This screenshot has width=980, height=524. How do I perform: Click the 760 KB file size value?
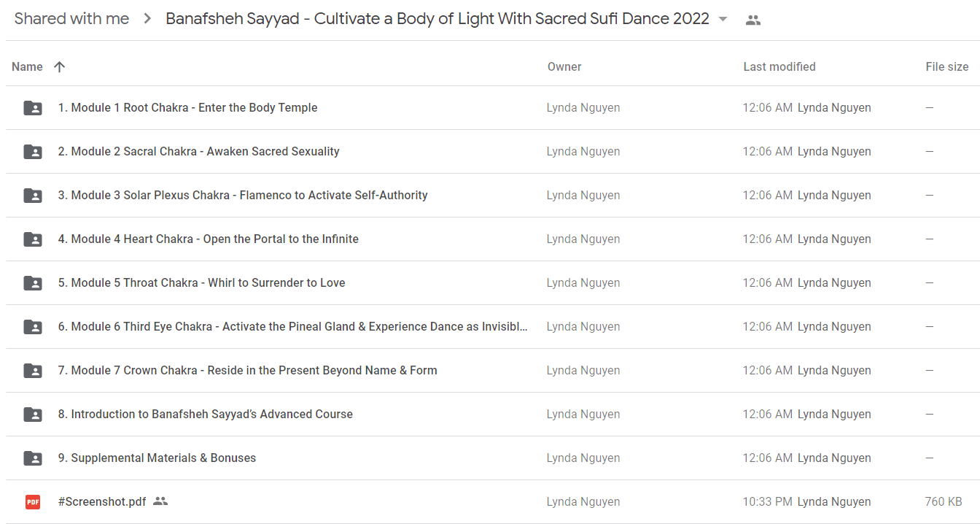(944, 501)
